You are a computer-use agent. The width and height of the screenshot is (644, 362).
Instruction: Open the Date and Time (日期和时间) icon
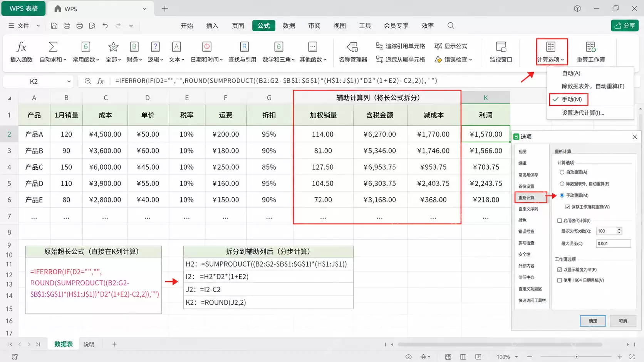pos(207,47)
